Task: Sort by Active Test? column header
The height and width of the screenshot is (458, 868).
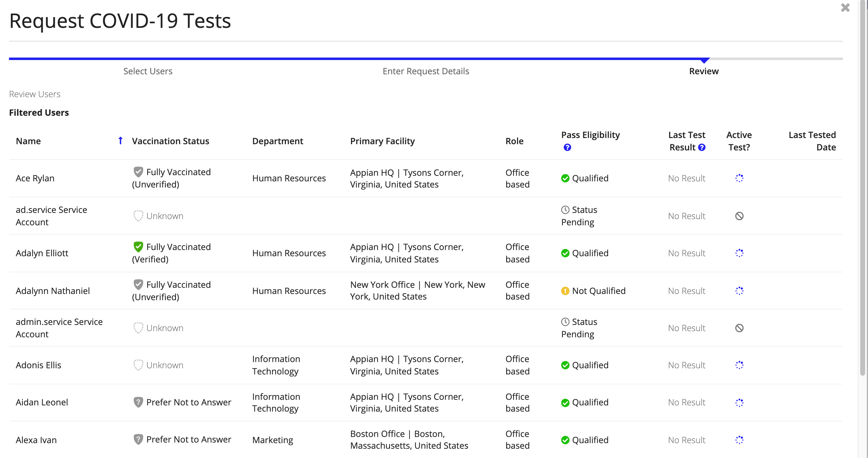Action: click(x=739, y=141)
